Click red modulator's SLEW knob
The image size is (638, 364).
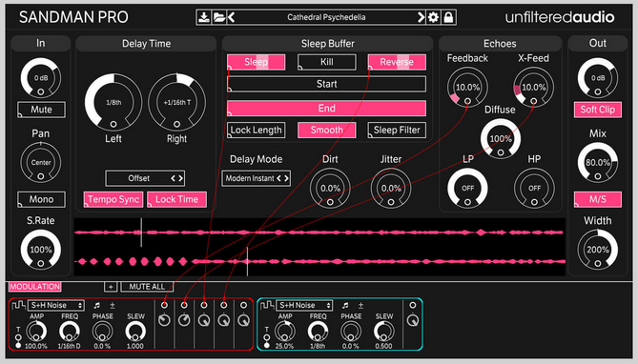coord(135,331)
